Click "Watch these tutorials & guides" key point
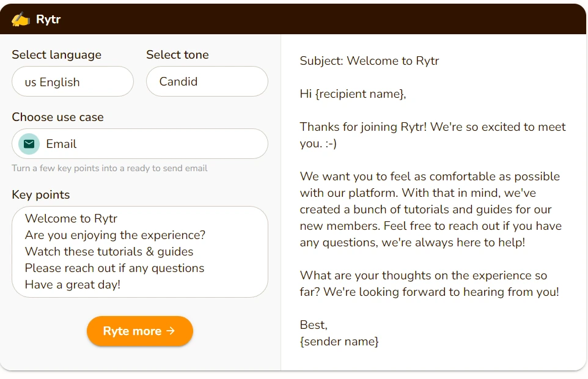 click(x=109, y=251)
